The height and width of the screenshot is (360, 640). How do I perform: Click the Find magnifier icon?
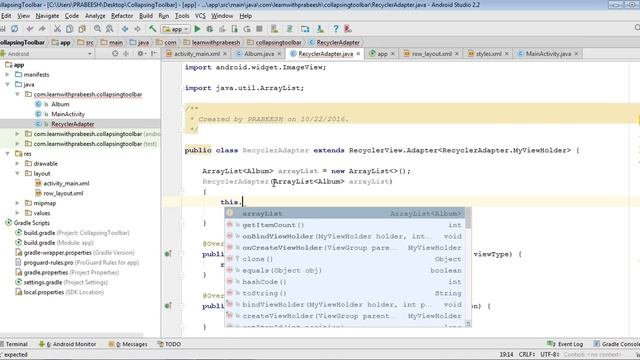97,29
